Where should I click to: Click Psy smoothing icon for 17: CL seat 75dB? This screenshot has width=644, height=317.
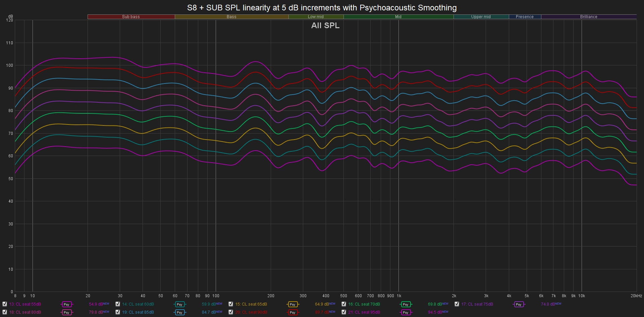(519, 305)
